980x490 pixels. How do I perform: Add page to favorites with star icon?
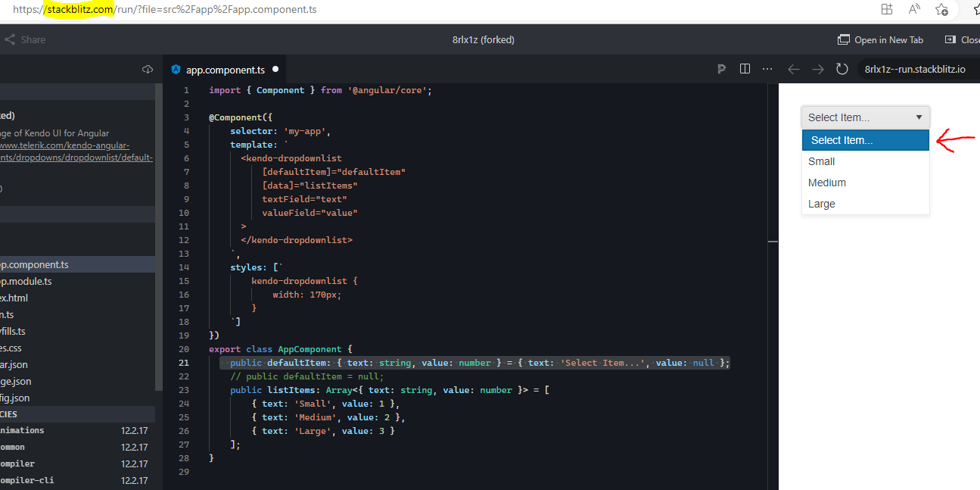coord(941,9)
